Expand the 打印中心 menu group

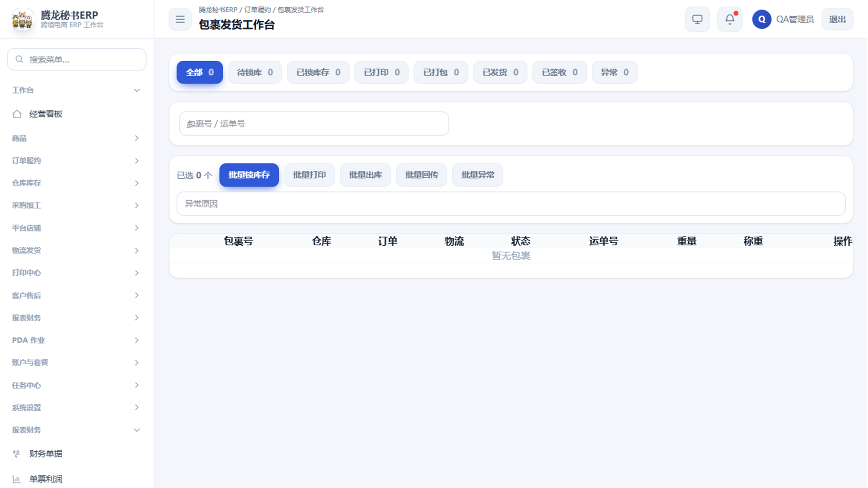pyautogui.click(x=77, y=273)
